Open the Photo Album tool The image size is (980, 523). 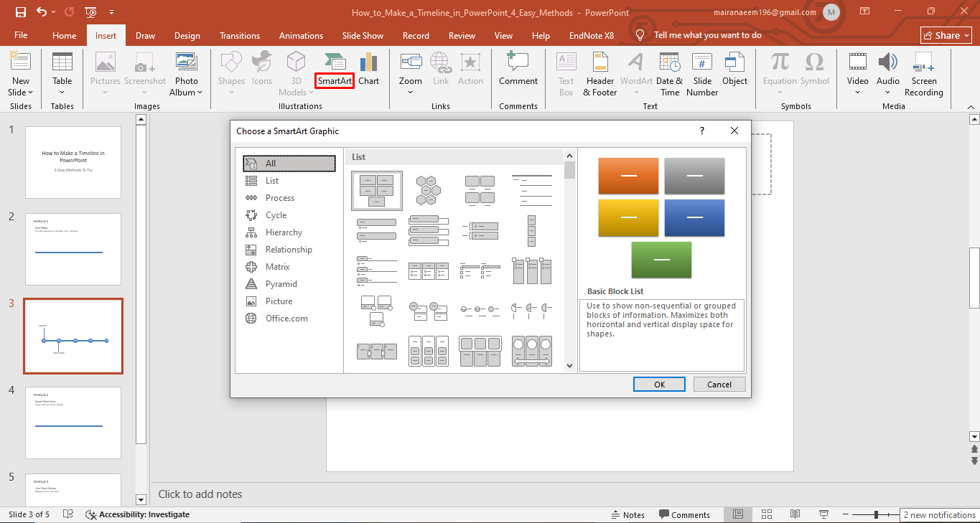click(x=186, y=74)
